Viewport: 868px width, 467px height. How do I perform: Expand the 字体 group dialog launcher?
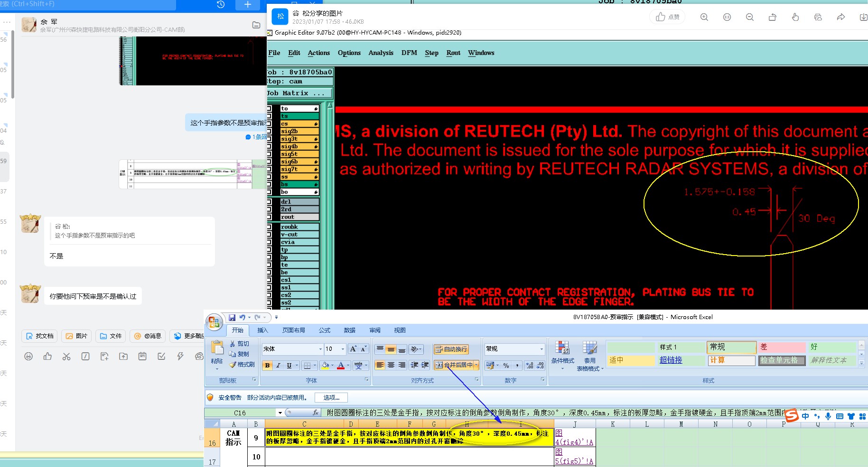pos(366,380)
